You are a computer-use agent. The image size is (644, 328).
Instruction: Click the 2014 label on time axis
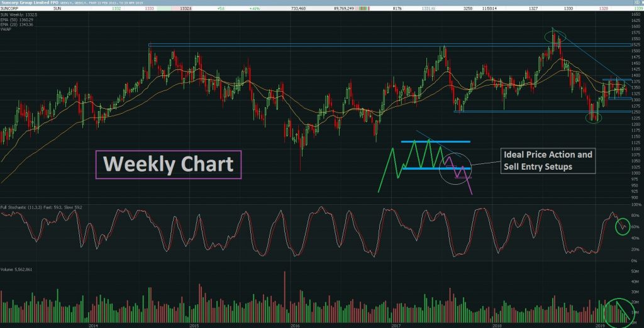click(93, 325)
